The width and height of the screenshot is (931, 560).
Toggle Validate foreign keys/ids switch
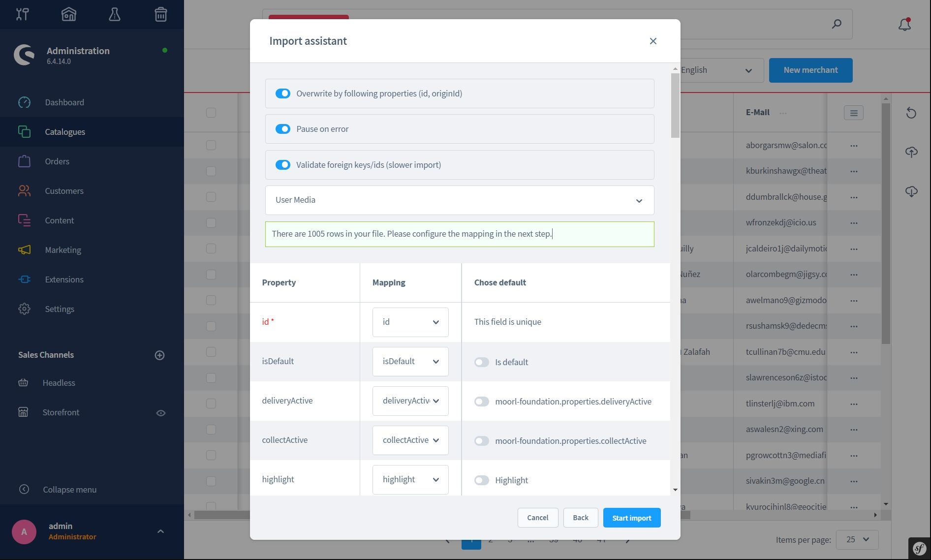(x=283, y=165)
